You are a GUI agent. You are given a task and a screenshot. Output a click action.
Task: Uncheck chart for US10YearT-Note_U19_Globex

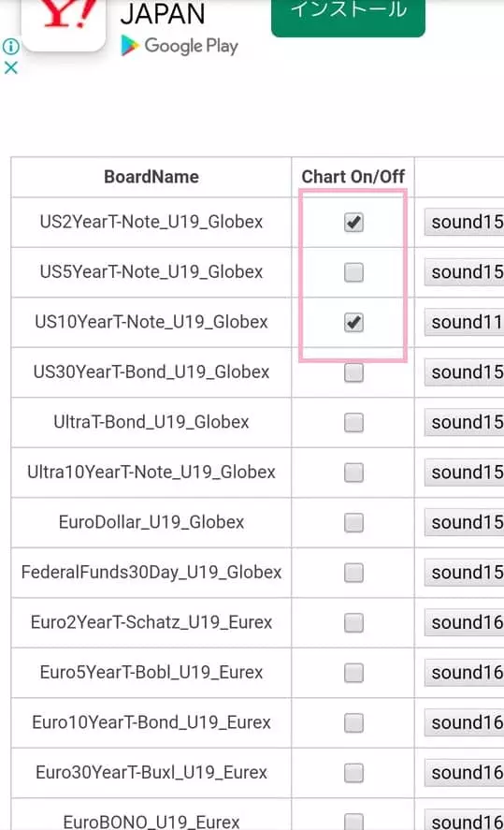pyautogui.click(x=353, y=323)
